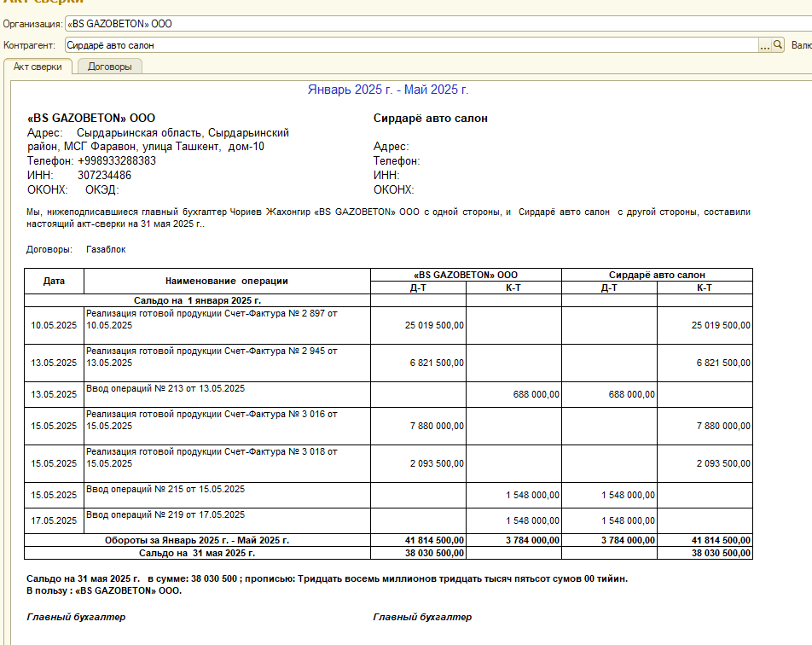Image resolution: width=812 pixels, height=645 pixels.
Task: Click the phone number +998933288383
Action: [117, 161]
